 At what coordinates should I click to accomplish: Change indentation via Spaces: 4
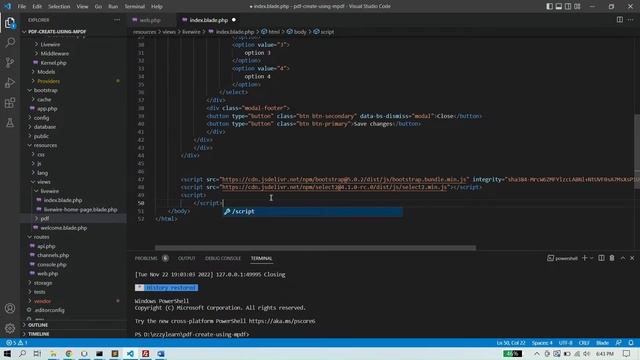click(x=542, y=343)
